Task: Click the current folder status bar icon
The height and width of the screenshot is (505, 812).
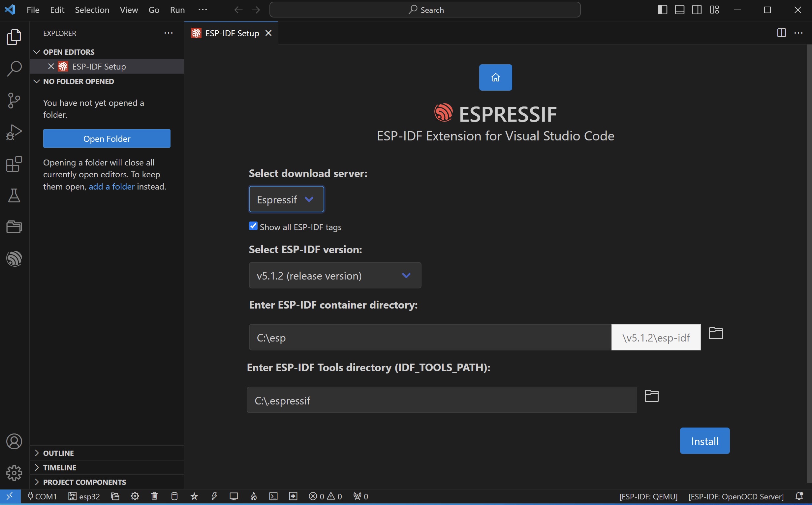Action: click(115, 496)
